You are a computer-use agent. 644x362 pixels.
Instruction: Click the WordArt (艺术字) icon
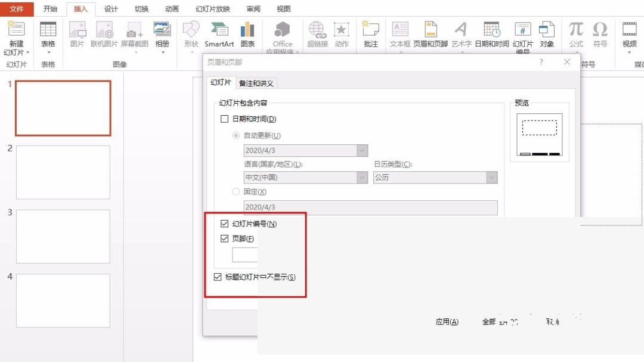pyautogui.click(x=461, y=30)
